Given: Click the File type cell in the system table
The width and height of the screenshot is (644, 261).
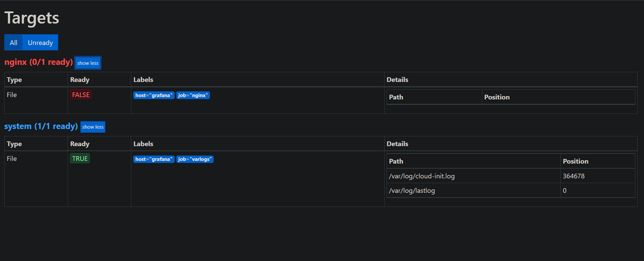Looking at the screenshot, I should tap(12, 158).
